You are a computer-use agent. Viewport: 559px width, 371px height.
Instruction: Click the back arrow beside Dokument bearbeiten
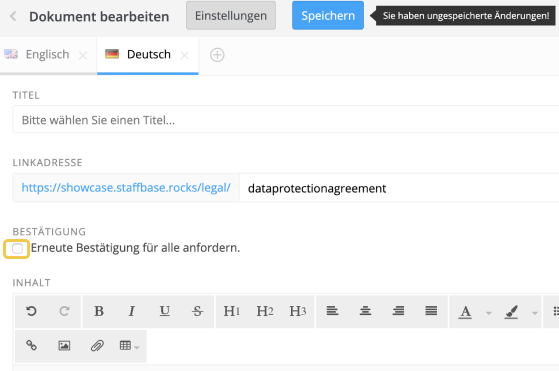[13, 16]
